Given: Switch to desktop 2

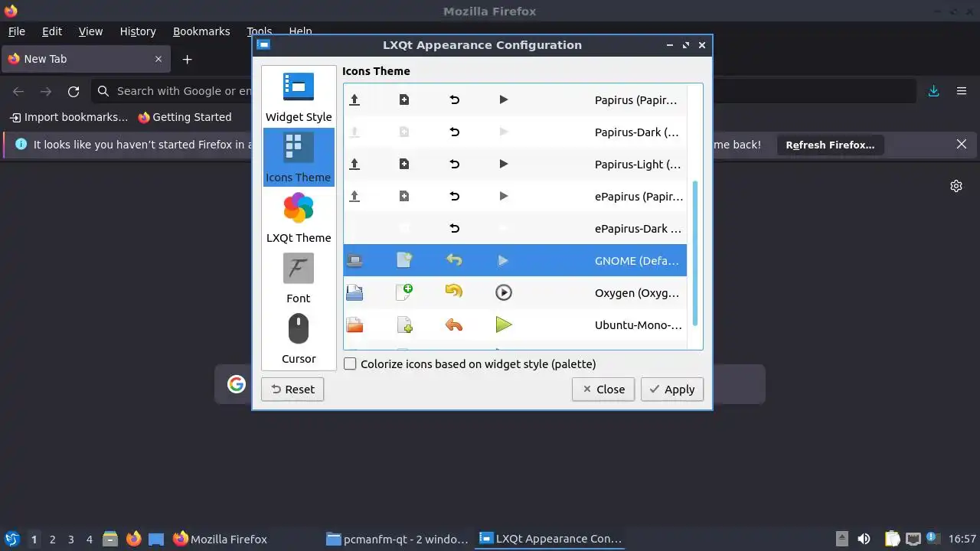Looking at the screenshot, I should point(52,540).
